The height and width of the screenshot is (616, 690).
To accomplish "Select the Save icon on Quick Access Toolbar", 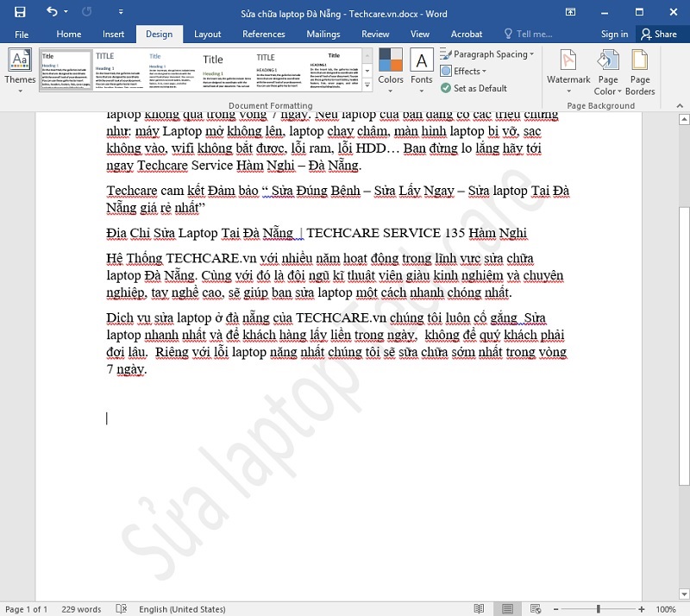I will [x=19, y=11].
